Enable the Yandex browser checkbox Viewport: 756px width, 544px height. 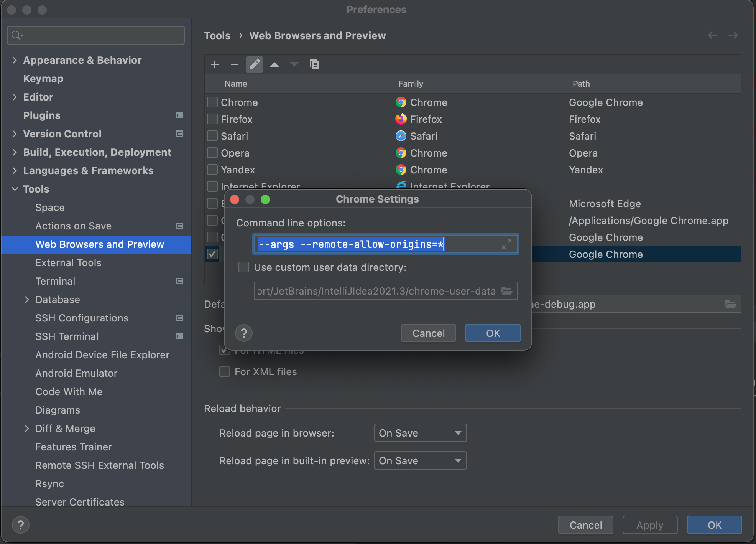pyautogui.click(x=212, y=170)
